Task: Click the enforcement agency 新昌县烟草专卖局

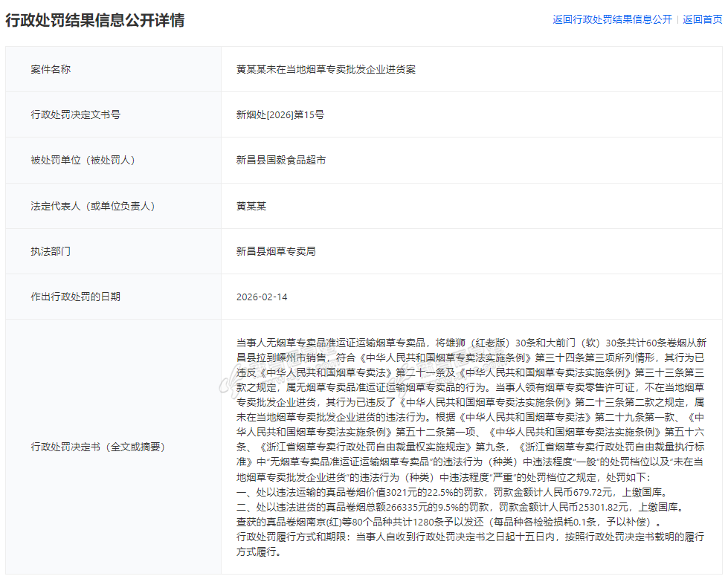Action: click(x=276, y=251)
